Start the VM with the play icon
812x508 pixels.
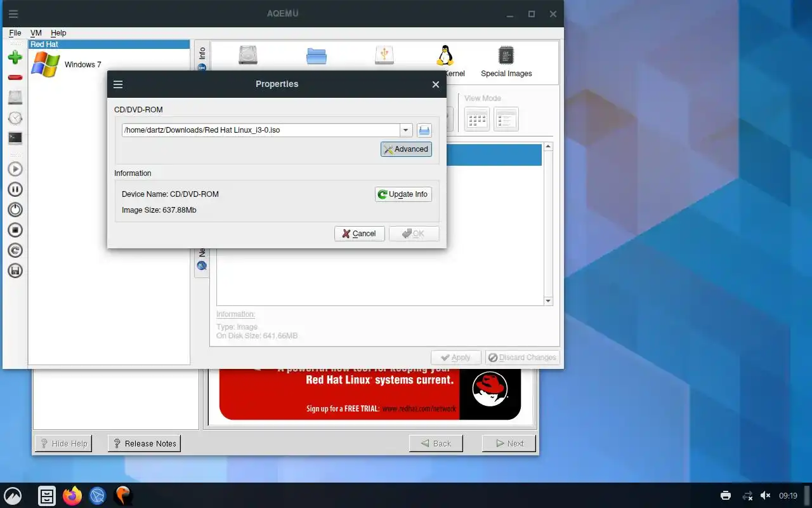point(15,169)
